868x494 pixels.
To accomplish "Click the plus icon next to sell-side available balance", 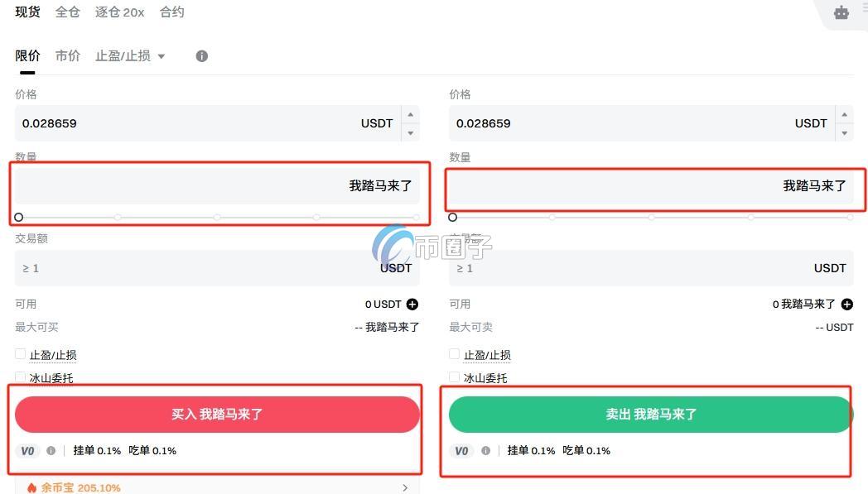I will tap(846, 305).
